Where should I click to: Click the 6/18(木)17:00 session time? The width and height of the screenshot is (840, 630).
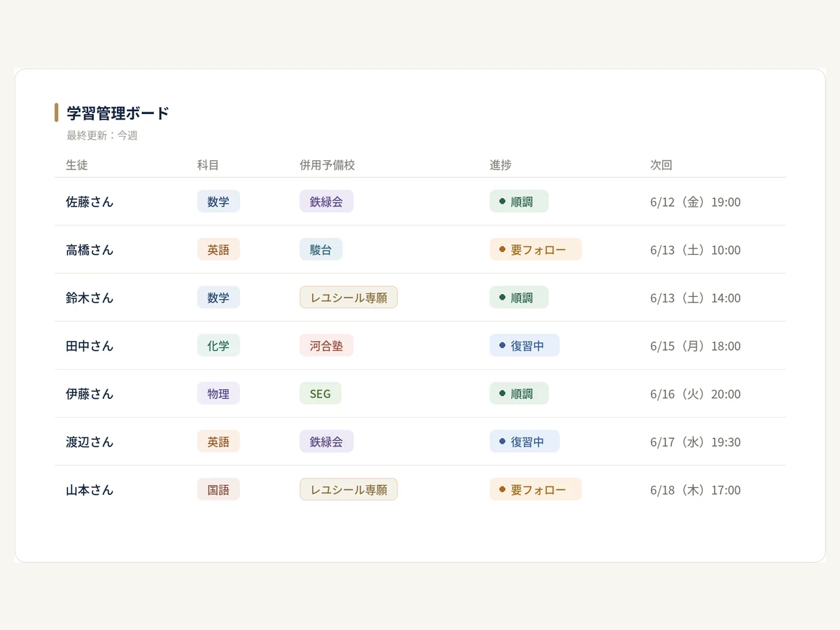tap(695, 491)
